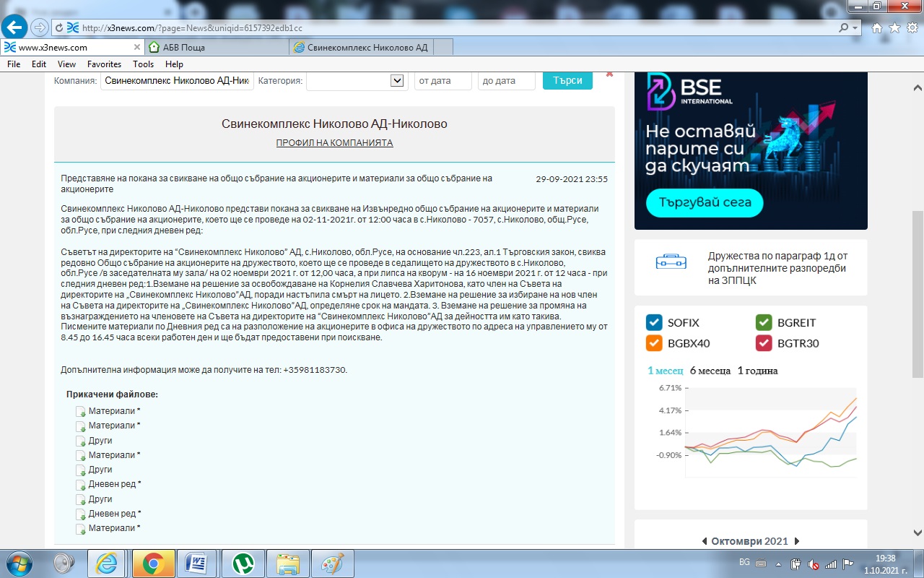
Task: Click the browser Back arrow button
Action: pos(15,27)
